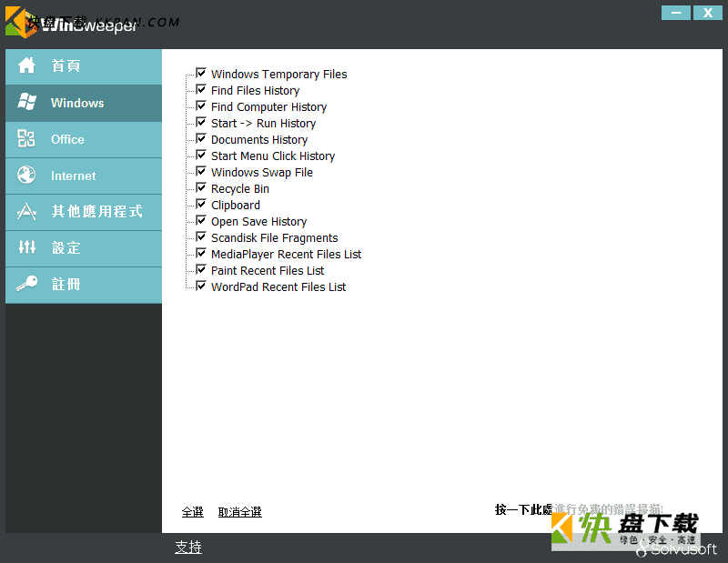
Task: Select the WordPad Recent Files List label
Action: pyautogui.click(x=278, y=287)
